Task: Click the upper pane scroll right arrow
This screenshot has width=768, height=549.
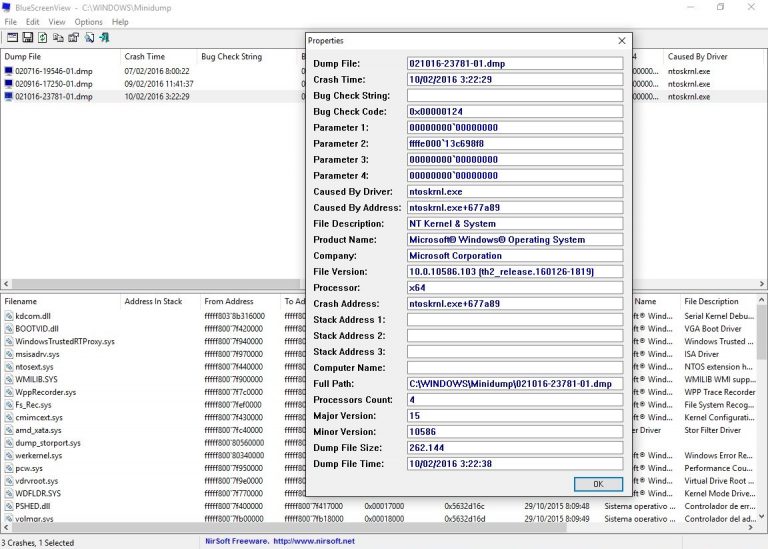Action: 762,284
